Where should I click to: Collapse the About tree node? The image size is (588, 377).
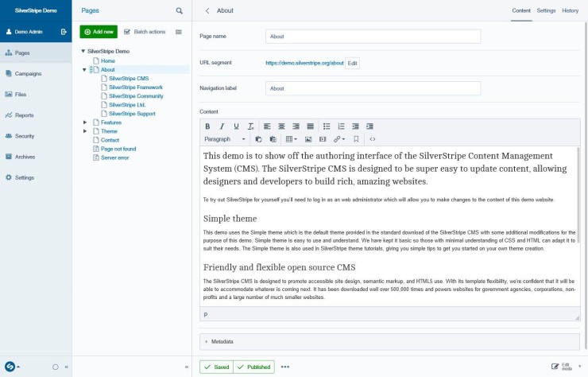tap(84, 69)
